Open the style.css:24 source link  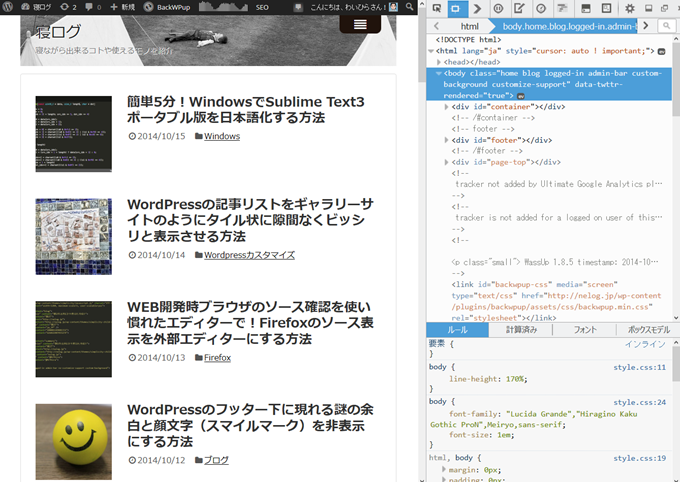(x=639, y=402)
